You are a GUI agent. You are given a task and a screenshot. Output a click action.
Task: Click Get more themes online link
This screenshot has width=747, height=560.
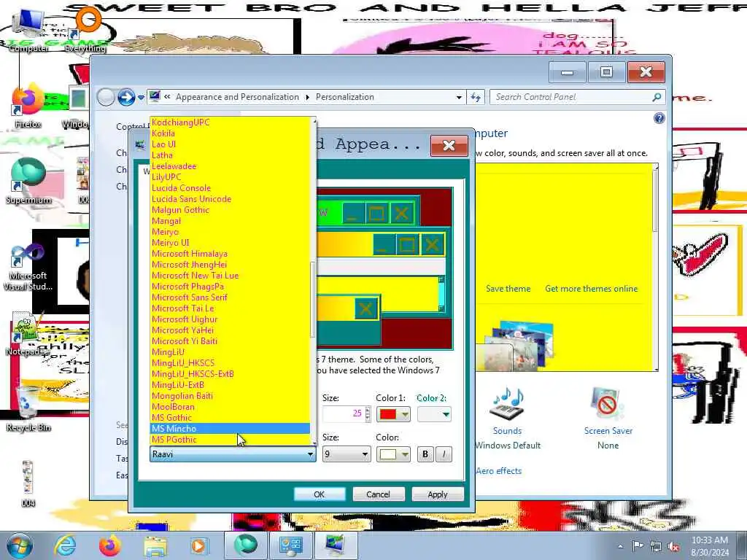pos(591,289)
